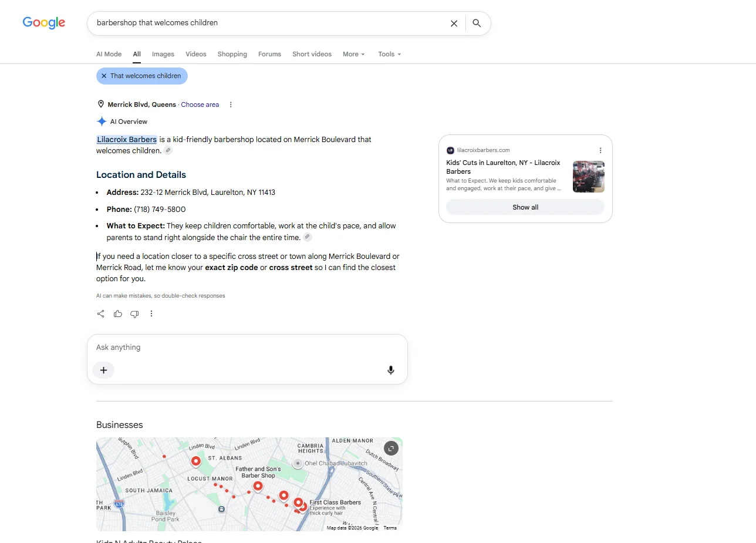Give the AI Overview a thumbs up
756x543 pixels.
118,314
